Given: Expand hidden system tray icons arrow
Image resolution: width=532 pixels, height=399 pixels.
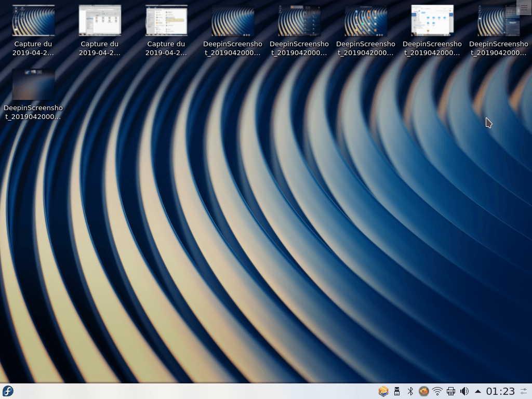Looking at the screenshot, I should [478, 391].
